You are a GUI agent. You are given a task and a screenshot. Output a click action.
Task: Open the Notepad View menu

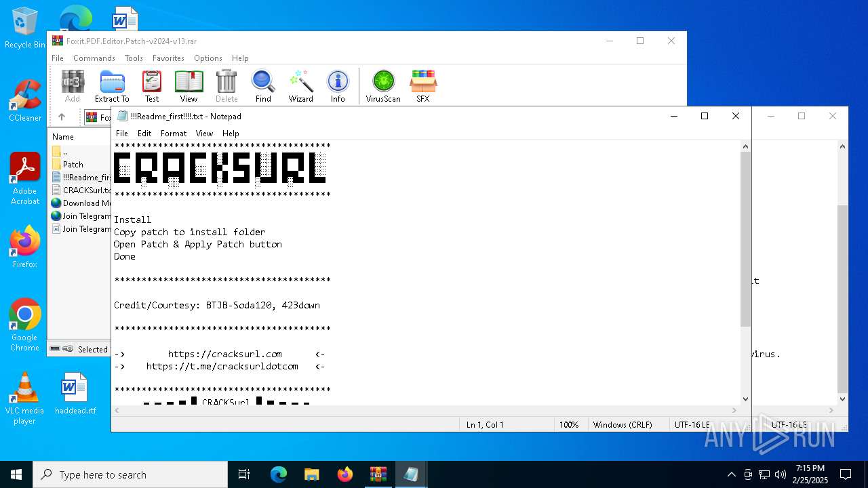pyautogui.click(x=204, y=134)
